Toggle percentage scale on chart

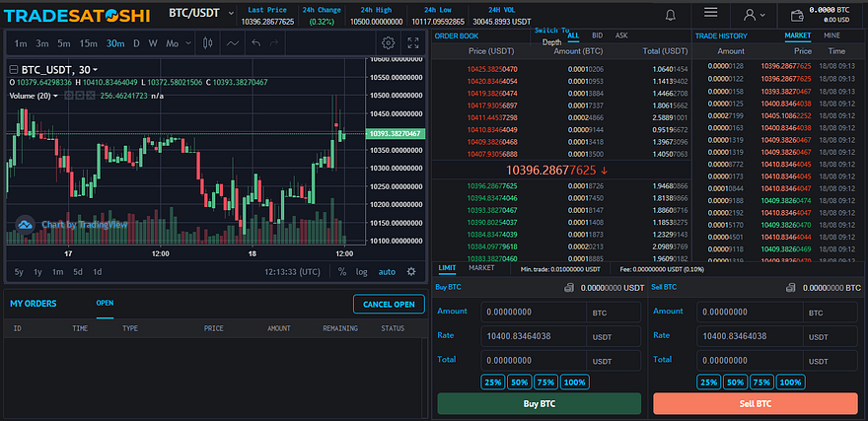[x=342, y=272]
